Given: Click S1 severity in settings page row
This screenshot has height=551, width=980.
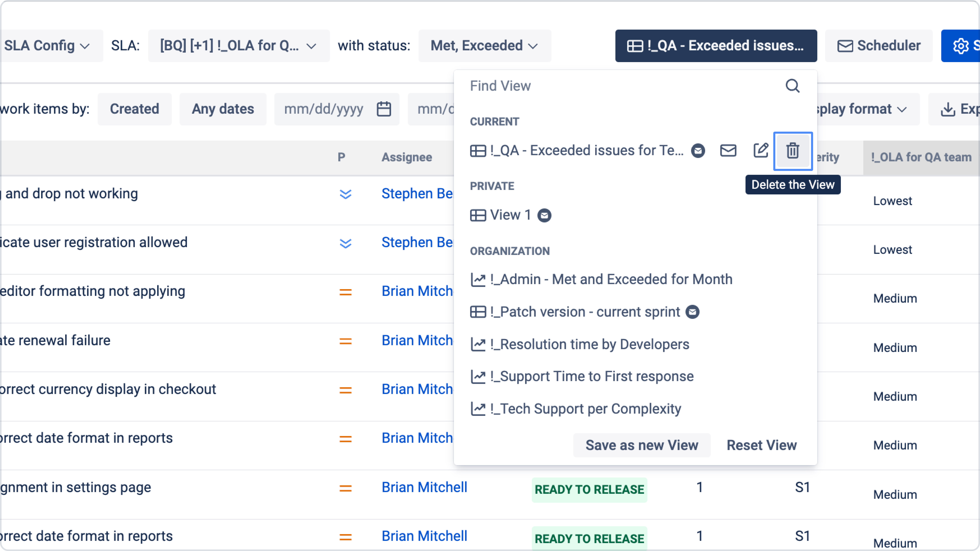Looking at the screenshot, I should click(802, 487).
